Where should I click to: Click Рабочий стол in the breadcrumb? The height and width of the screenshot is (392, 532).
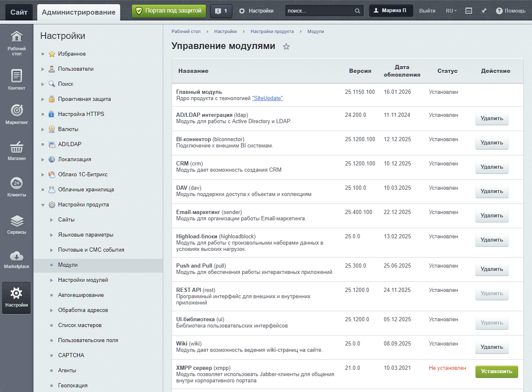point(186,31)
